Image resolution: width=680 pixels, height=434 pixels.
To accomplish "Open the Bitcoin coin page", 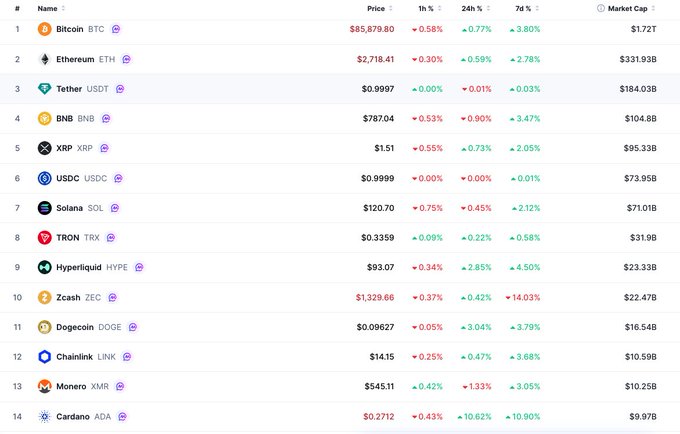I will [69, 29].
